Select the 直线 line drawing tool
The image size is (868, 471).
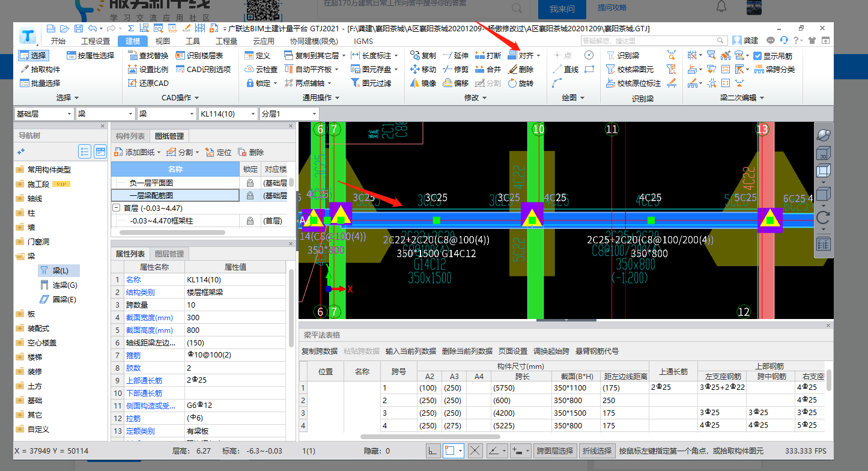[x=565, y=69]
